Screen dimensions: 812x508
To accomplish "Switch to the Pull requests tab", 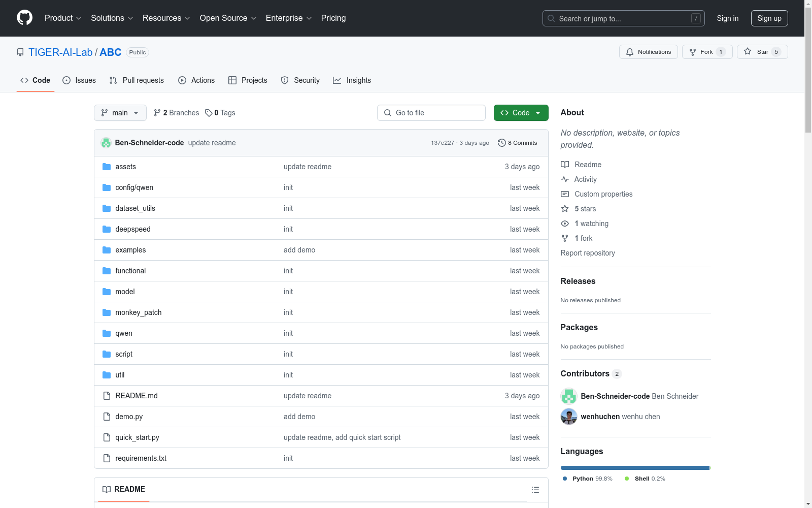I will click(x=137, y=80).
